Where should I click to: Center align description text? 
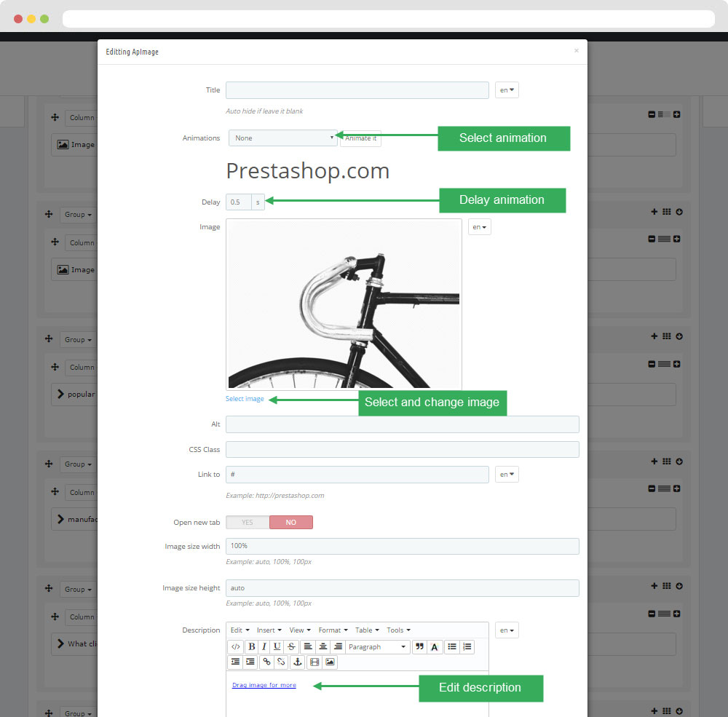323,646
